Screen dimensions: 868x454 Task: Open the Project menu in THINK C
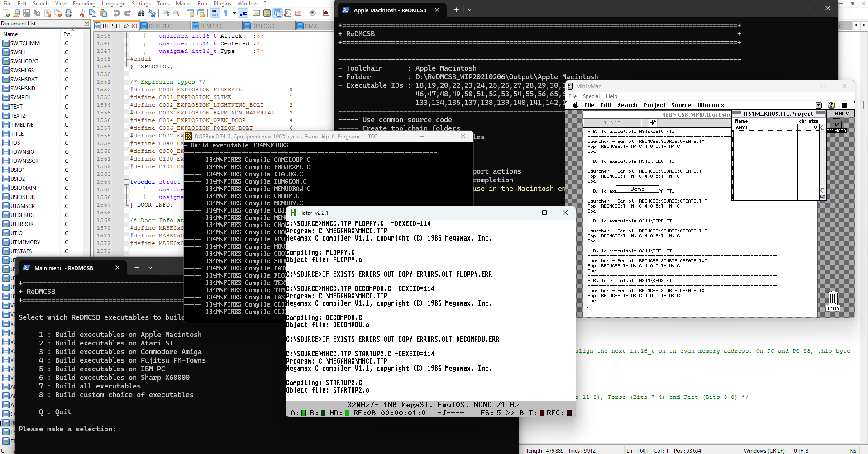pyautogui.click(x=654, y=105)
